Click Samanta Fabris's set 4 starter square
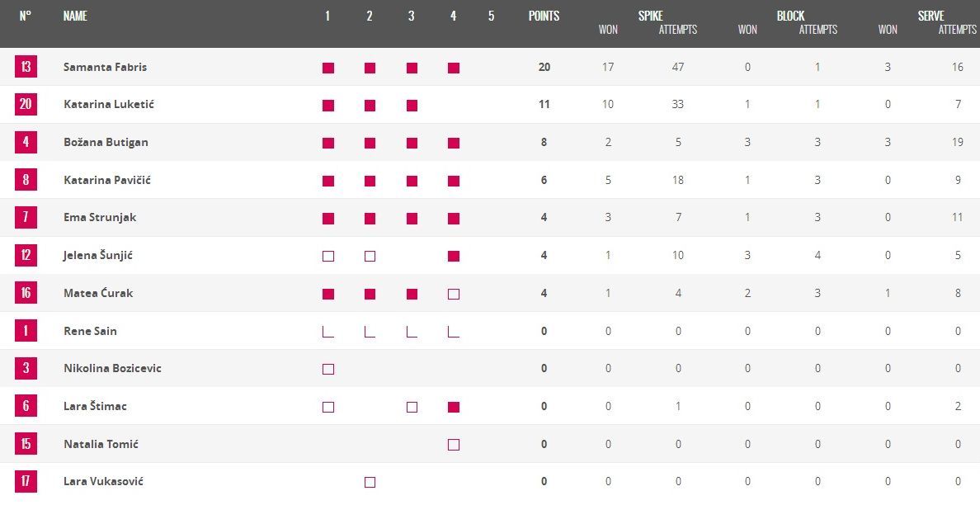This screenshot has width=980, height=505. [x=454, y=68]
